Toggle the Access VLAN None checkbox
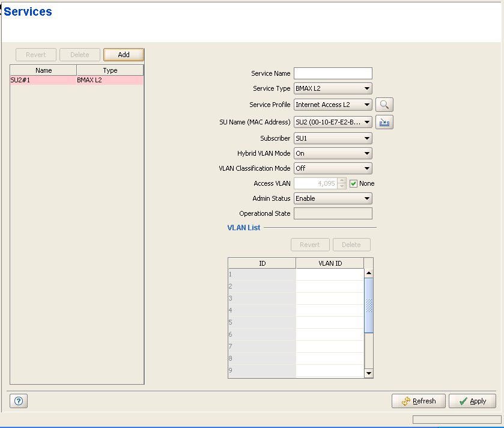 (x=353, y=183)
